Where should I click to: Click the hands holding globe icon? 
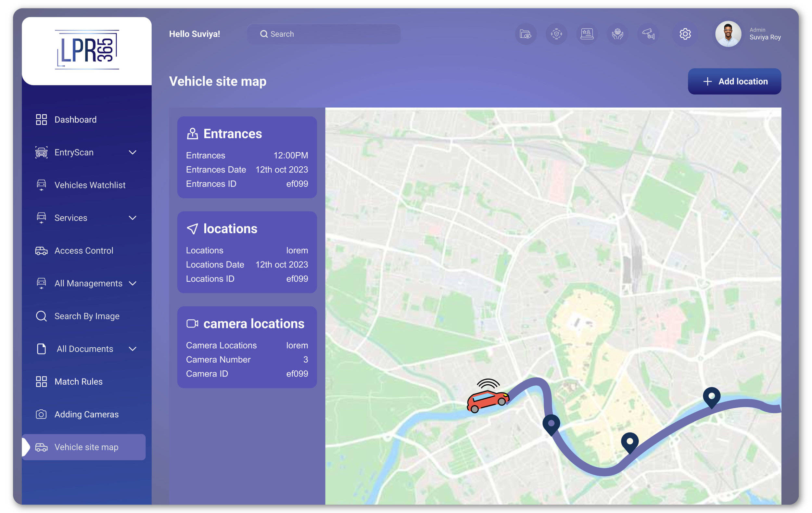click(x=617, y=34)
